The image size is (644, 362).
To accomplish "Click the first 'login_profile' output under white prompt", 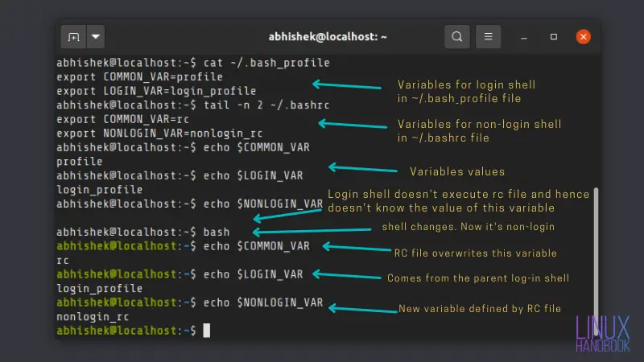I will pyautogui.click(x=99, y=190).
